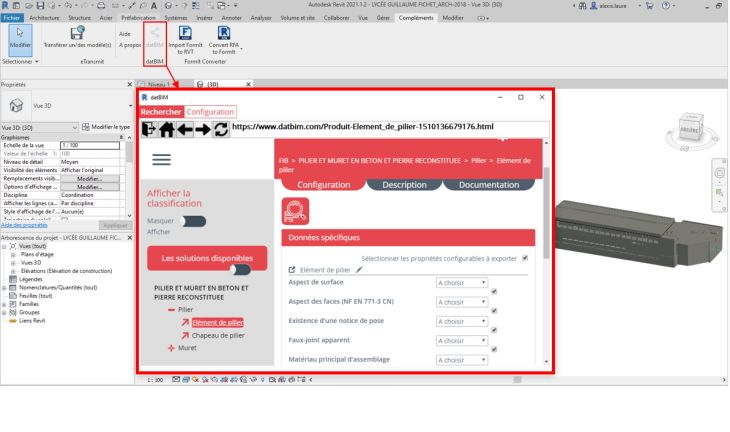Go to datBIM home page icon
Screen dimensions: 730x432
click(167, 129)
